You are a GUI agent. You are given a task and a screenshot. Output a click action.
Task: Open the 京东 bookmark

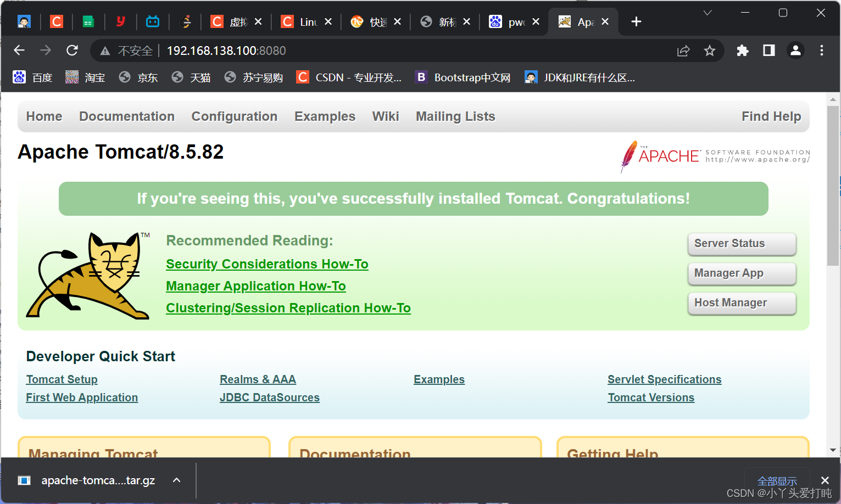click(138, 77)
